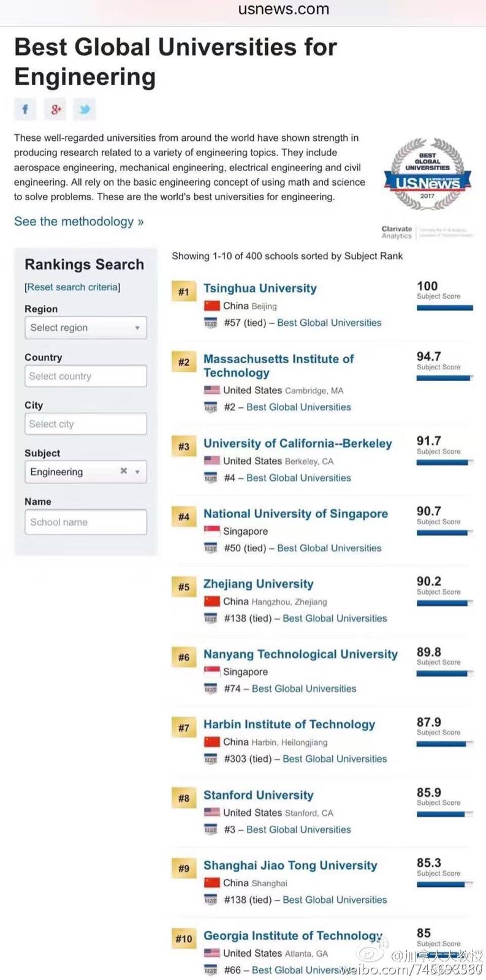Open the Select region dropdown
The width and height of the screenshot is (486, 980).
point(86,328)
